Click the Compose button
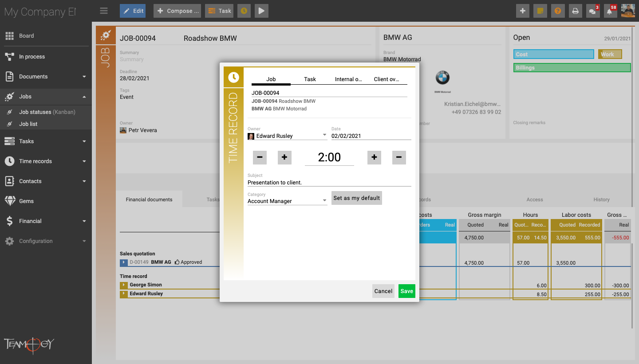Viewport: 639px width, 364px height. tap(177, 11)
